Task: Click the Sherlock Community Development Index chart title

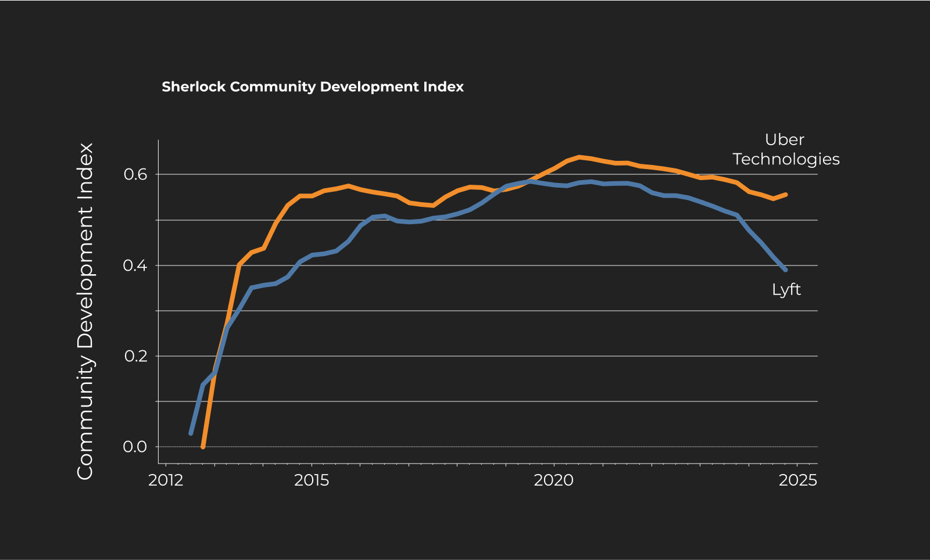Action: (x=312, y=87)
